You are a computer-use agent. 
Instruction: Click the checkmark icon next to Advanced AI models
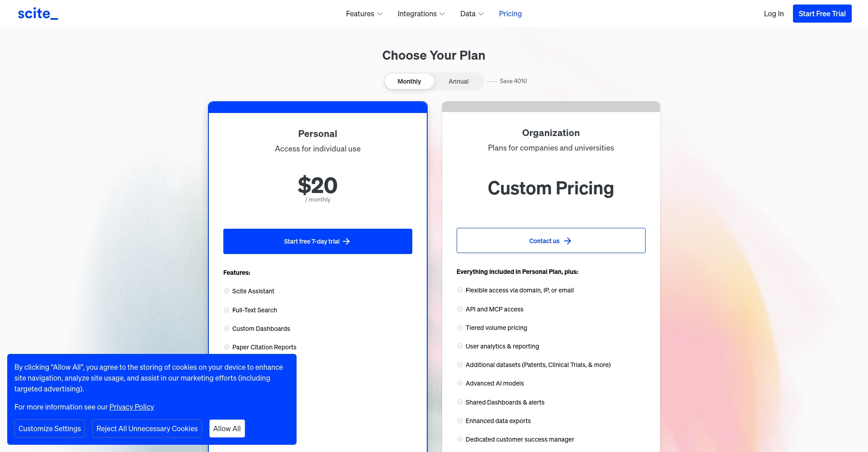(x=460, y=383)
